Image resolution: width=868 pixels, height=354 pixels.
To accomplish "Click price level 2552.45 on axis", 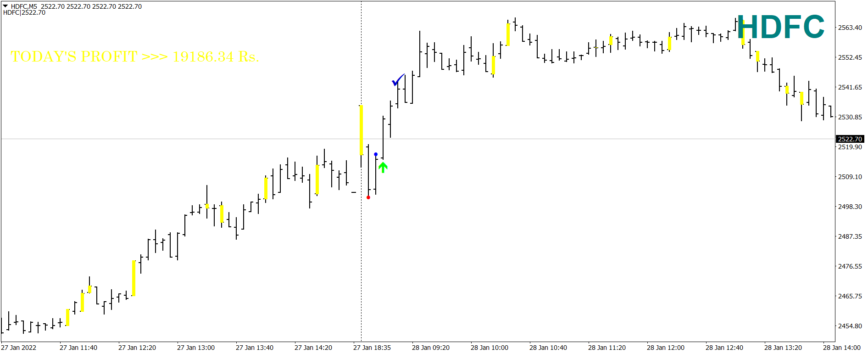I will [850, 57].
